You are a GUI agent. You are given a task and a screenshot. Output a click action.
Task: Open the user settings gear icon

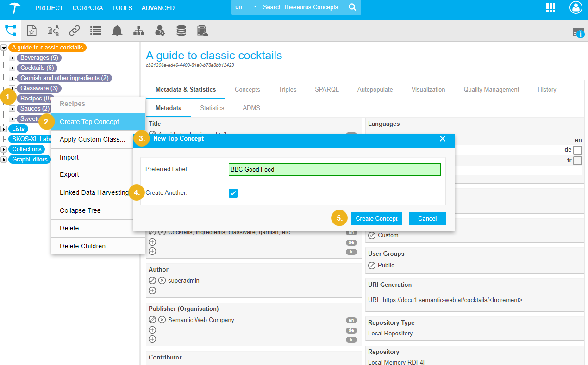(x=160, y=31)
